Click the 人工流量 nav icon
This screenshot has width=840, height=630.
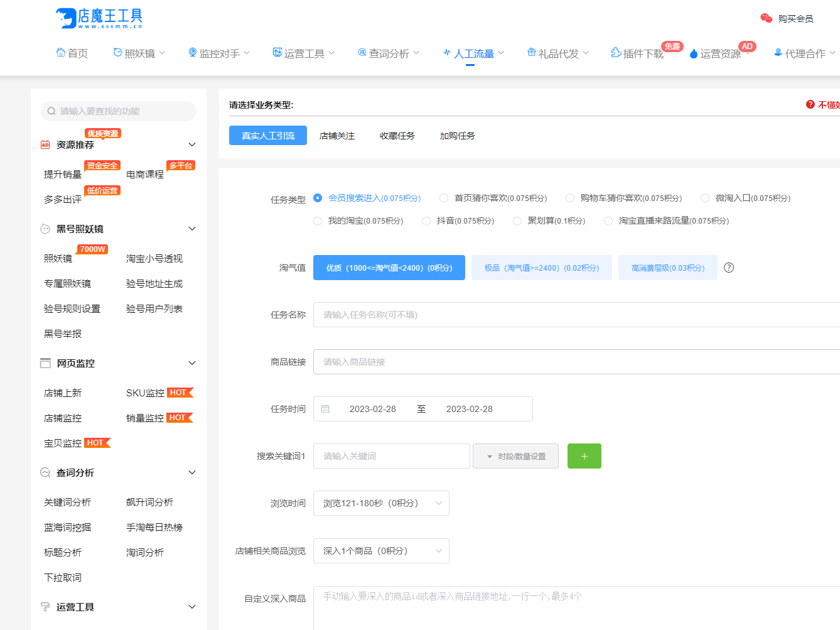446,53
